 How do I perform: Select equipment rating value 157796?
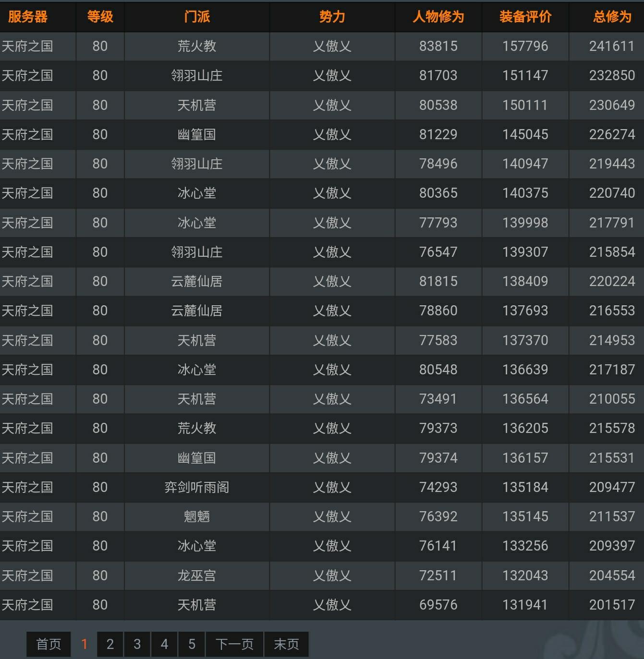click(x=525, y=46)
